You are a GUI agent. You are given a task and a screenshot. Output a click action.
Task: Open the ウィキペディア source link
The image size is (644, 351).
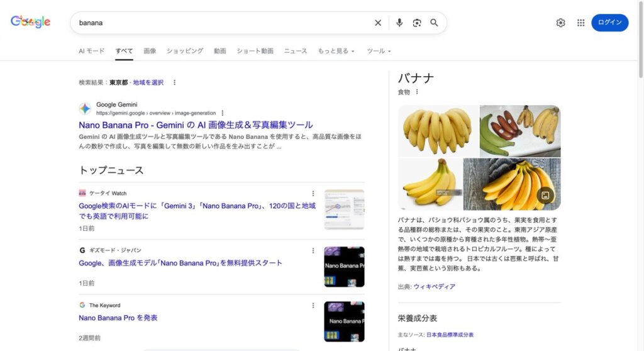[x=434, y=287]
